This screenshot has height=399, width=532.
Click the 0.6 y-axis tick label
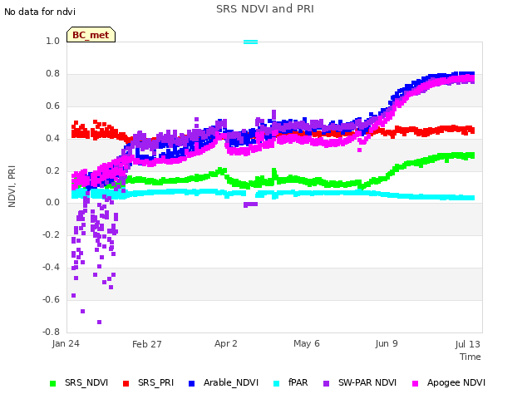point(52,106)
